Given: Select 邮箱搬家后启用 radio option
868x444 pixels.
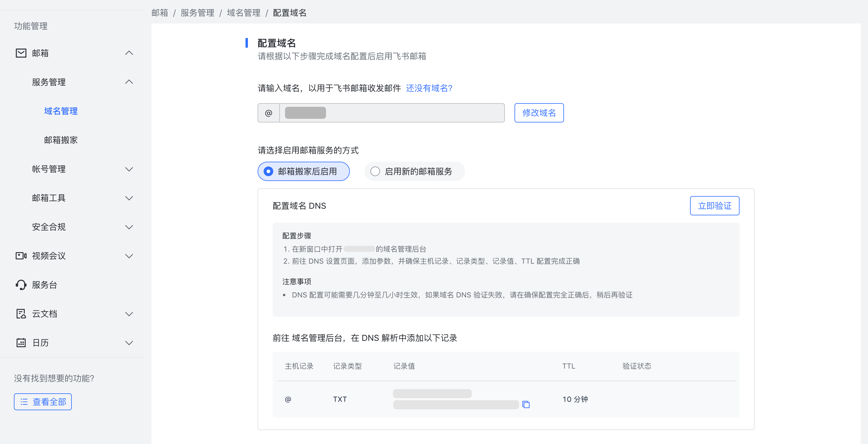Looking at the screenshot, I should click(x=303, y=171).
